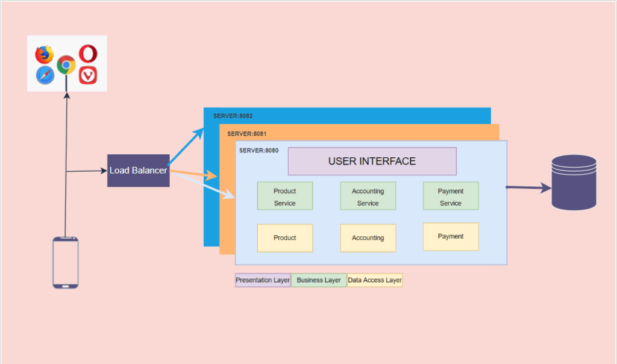617x364 pixels.
Task: Click the Business Layer legend swatch
Action: [x=319, y=280]
